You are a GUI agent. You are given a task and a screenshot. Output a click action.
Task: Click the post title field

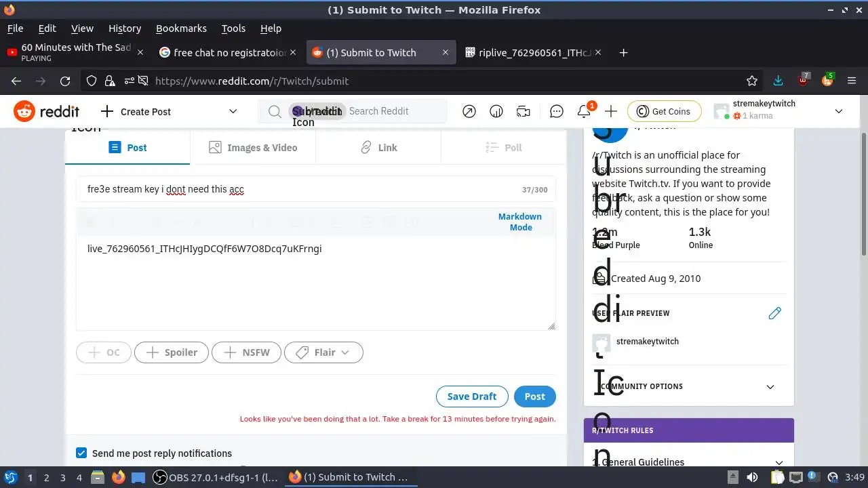[x=316, y=189]
